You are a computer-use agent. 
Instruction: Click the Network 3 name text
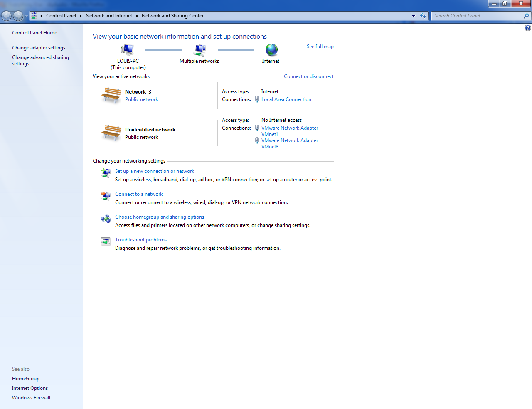(x=138, y=92)
